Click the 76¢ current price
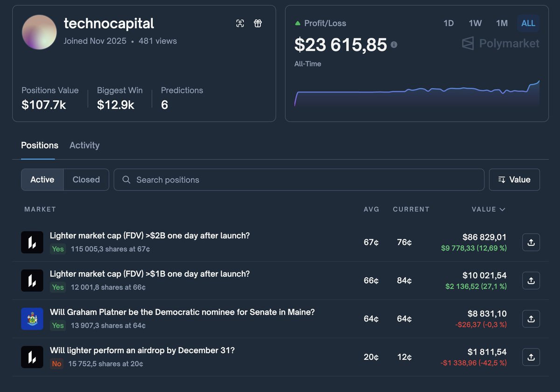 [x=405, y=242]
